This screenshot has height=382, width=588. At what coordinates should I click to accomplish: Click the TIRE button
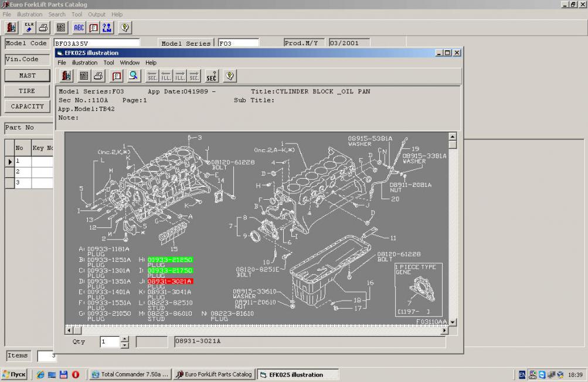point(27,91)
